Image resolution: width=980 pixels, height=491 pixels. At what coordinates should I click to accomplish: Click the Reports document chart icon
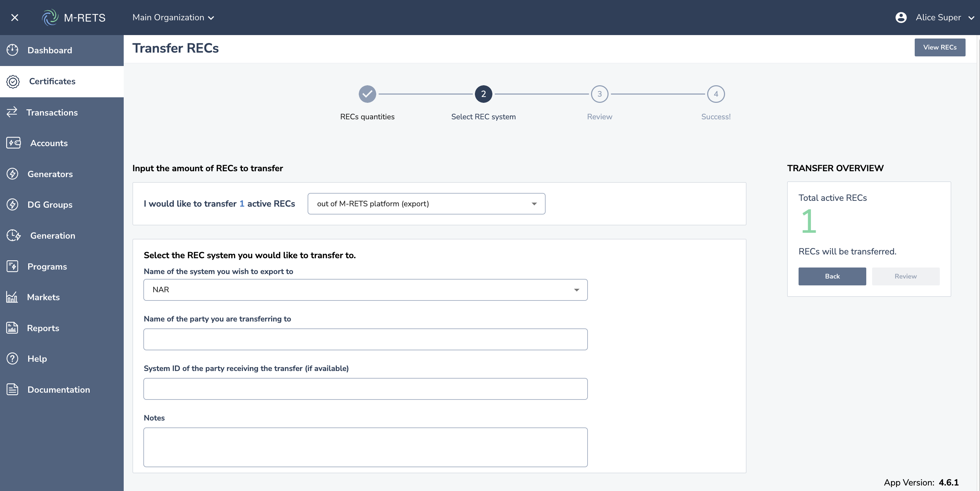pos(12,328)
